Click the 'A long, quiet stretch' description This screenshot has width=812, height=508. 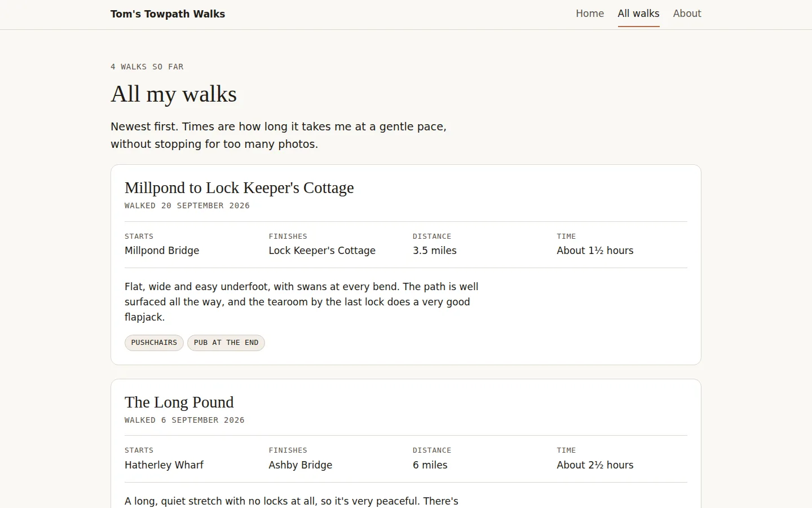pos(292,501)
